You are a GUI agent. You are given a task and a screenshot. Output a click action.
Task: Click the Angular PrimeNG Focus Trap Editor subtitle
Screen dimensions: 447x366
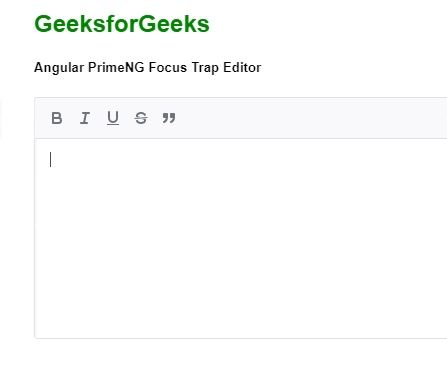[x=147, y=68]
